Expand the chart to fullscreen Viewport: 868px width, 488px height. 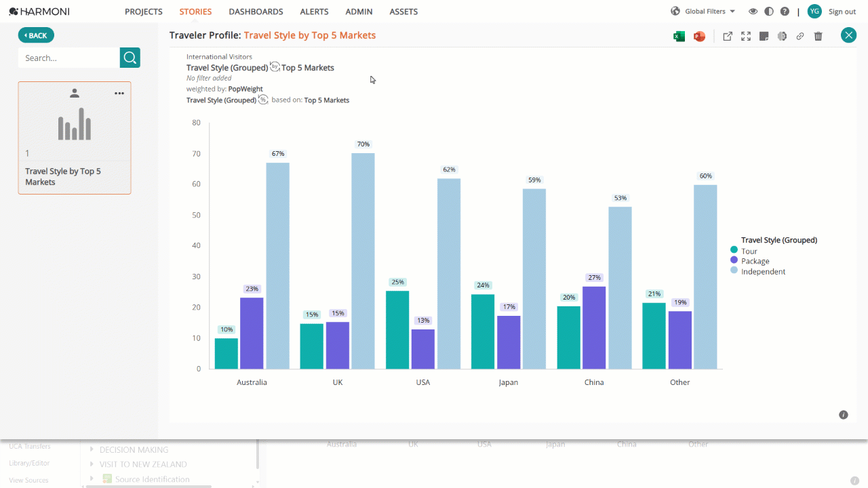point(746,37)
